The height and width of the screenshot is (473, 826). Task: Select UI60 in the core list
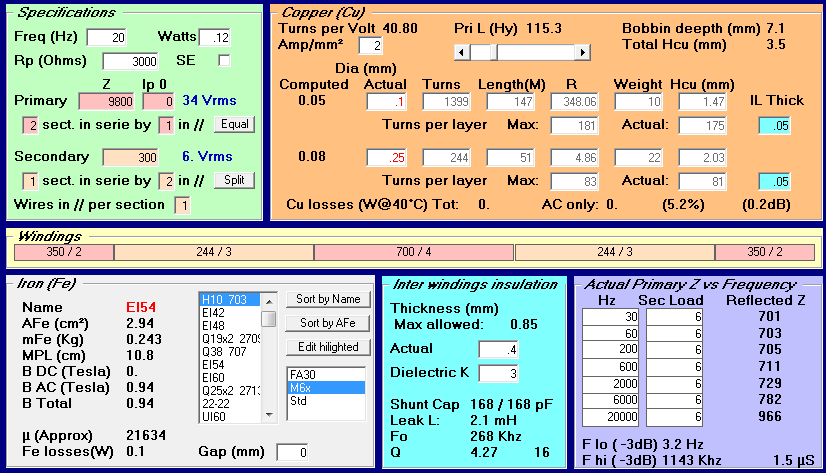(230, 417)
